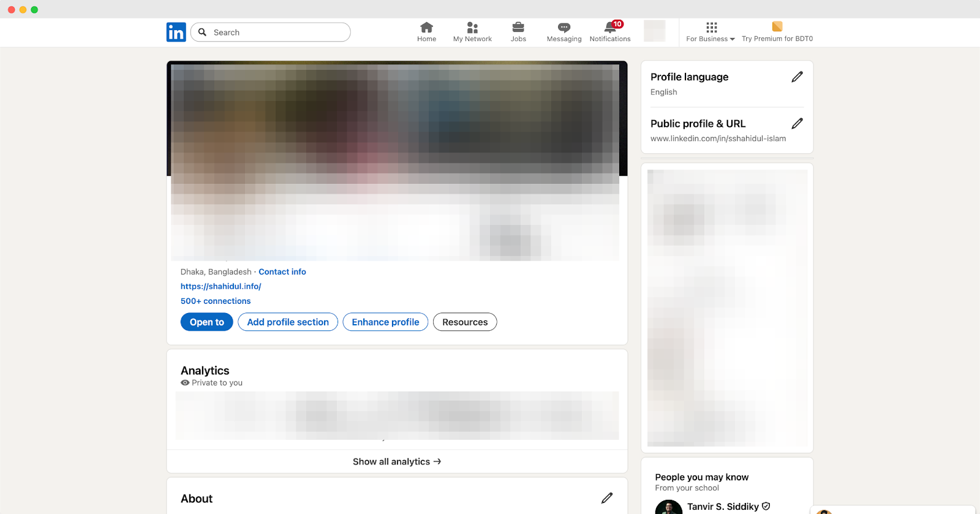Click the green macOS fullscreen button
The height and width of the screenshot is (514, 980).
point(34,10)
